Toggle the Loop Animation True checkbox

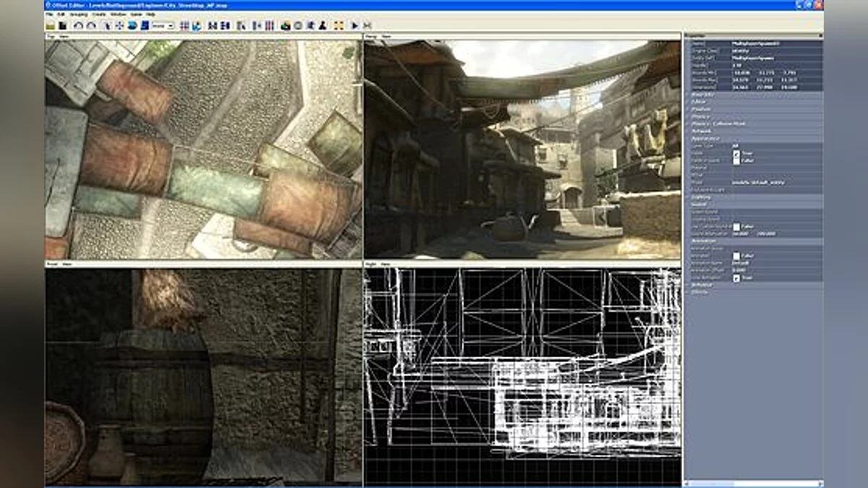coord(736,278)
